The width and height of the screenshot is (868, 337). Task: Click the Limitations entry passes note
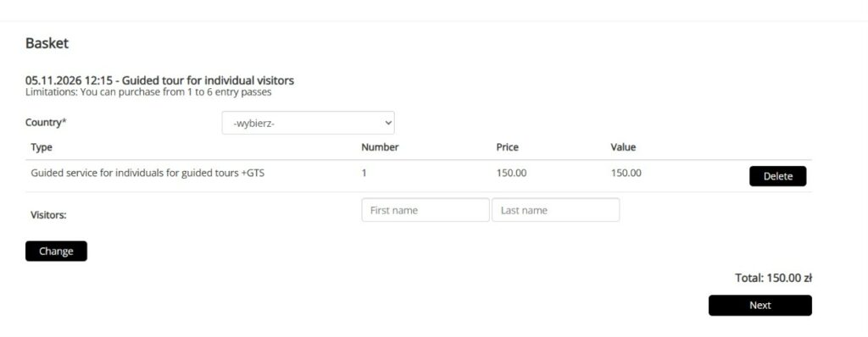[148, 92]
